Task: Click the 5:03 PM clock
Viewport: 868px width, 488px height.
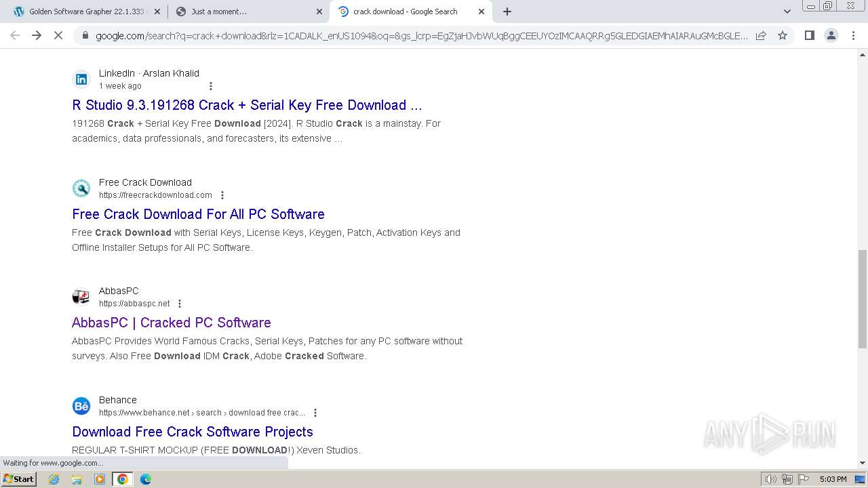Action: click(x=833, y=479)
